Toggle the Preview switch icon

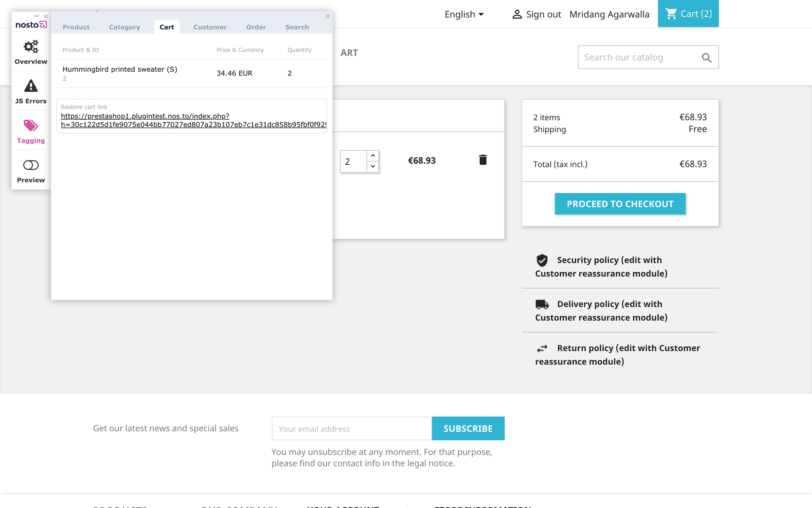[31, 165]
